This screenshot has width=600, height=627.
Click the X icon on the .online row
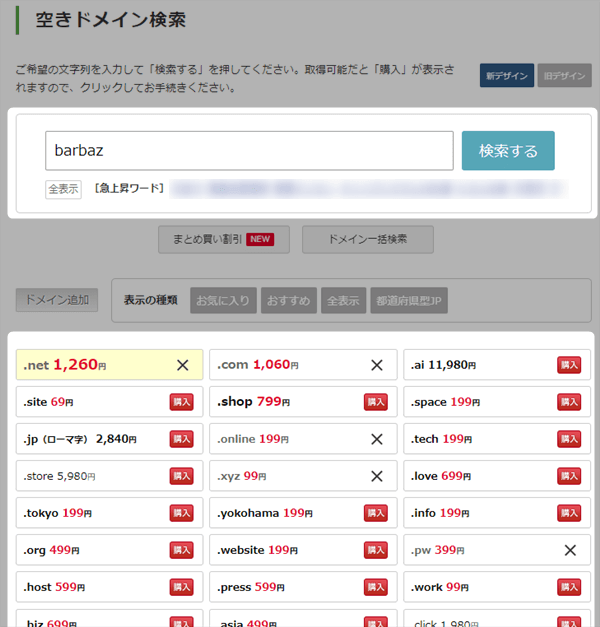point(376,439)
